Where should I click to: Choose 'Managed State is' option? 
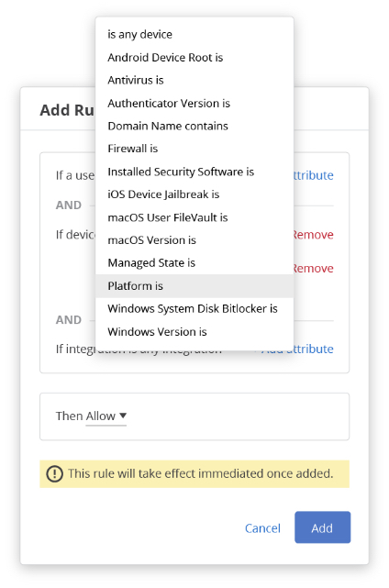[194, 263]
